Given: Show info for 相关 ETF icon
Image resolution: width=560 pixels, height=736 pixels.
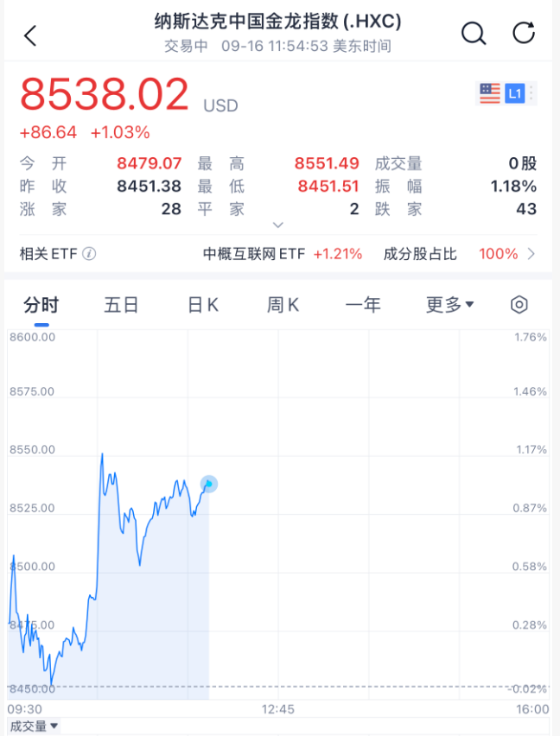Looking at the screenshot, I should (89, 254).
